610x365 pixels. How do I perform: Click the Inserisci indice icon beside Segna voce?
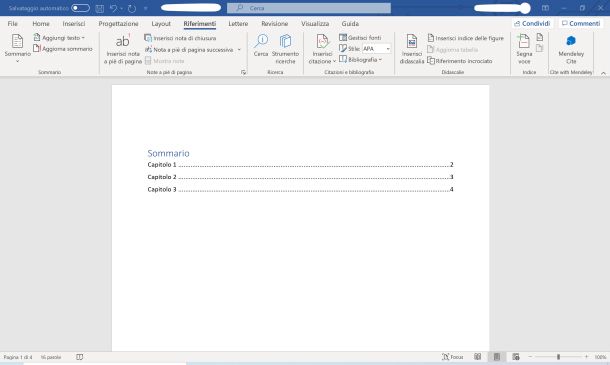[x=540, y=37]
